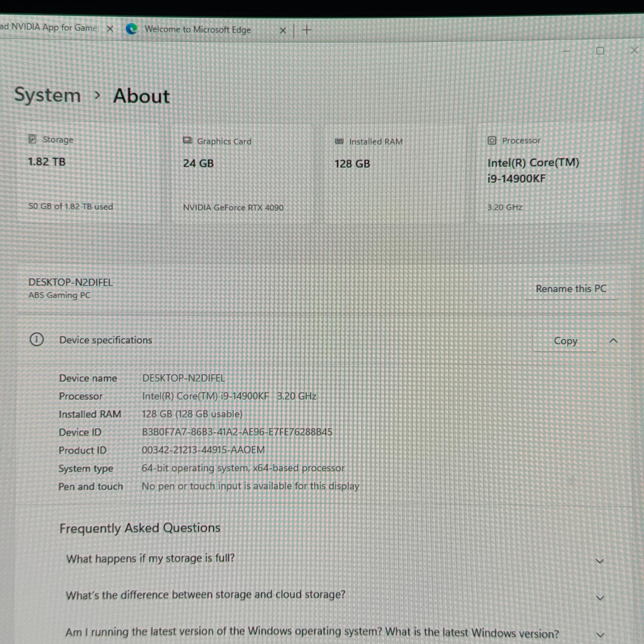Close the Settings window
The height and width of the screenshot is (644, 644).
[x=634, y=50]
